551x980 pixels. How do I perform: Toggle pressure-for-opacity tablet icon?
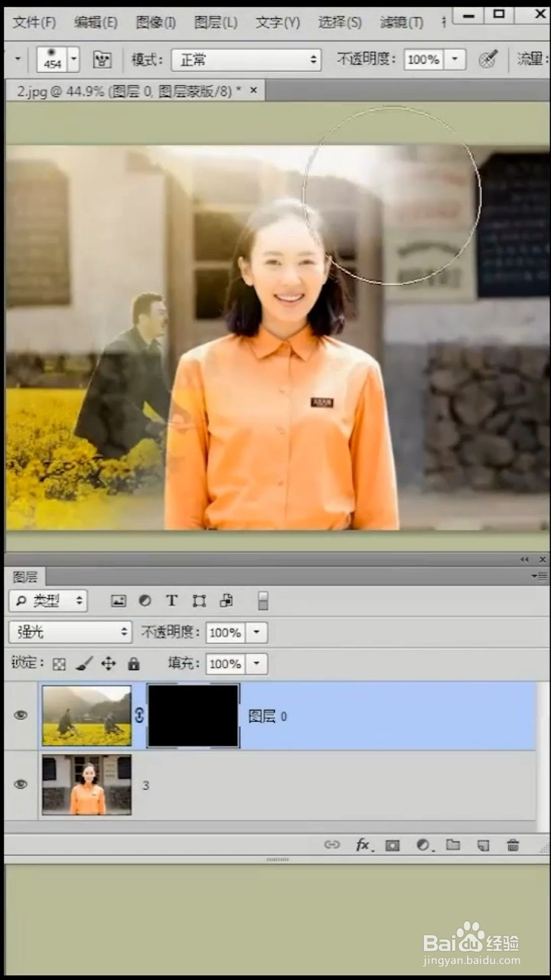[488, 59]
